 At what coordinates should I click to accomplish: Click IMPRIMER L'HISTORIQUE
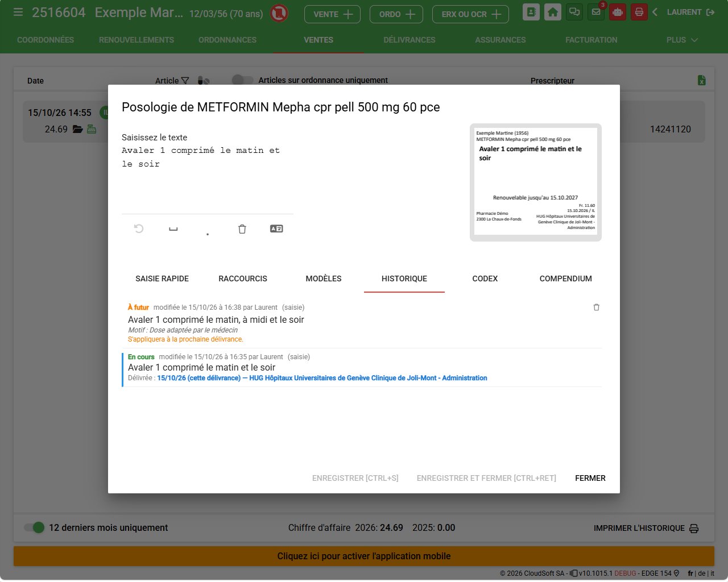tap(646, 528)
